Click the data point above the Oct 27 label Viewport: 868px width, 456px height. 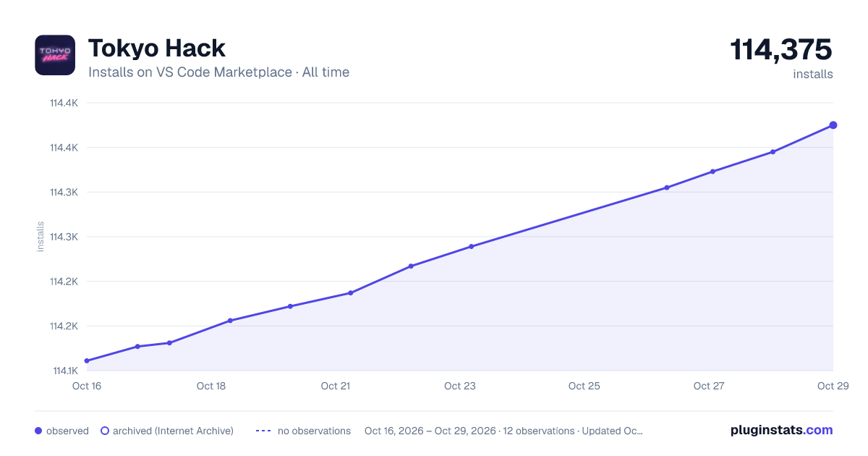point(712,172)
